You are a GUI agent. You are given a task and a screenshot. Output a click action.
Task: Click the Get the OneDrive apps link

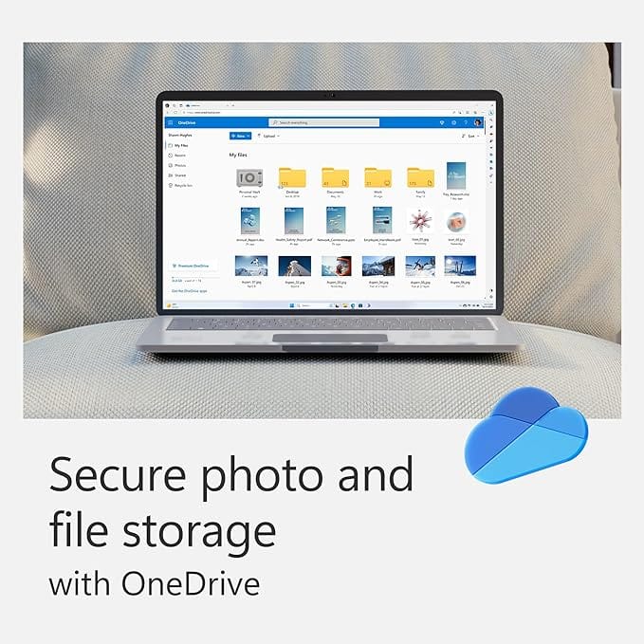coord(189,291)
